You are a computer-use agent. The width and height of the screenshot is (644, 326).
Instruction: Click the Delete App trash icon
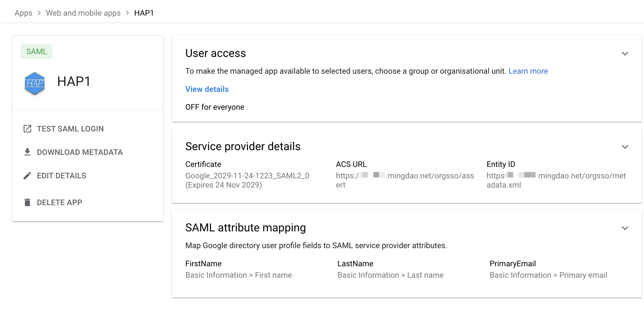click(27, 202)
